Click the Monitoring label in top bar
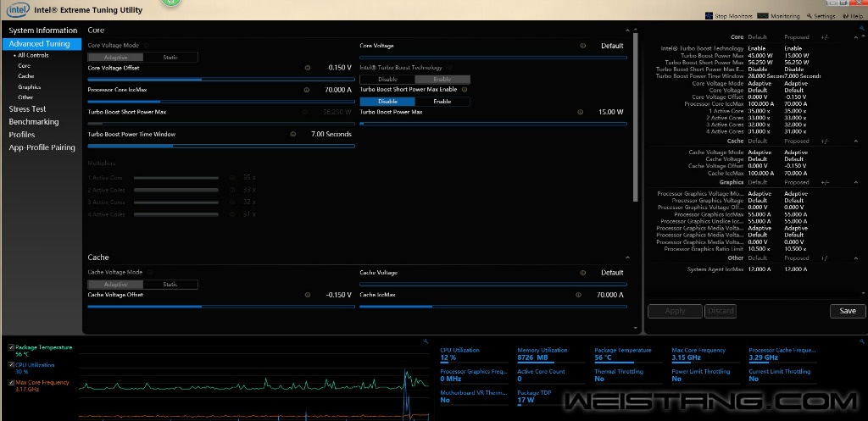Screen dimensions: 868x421 (x=785, y=17)
